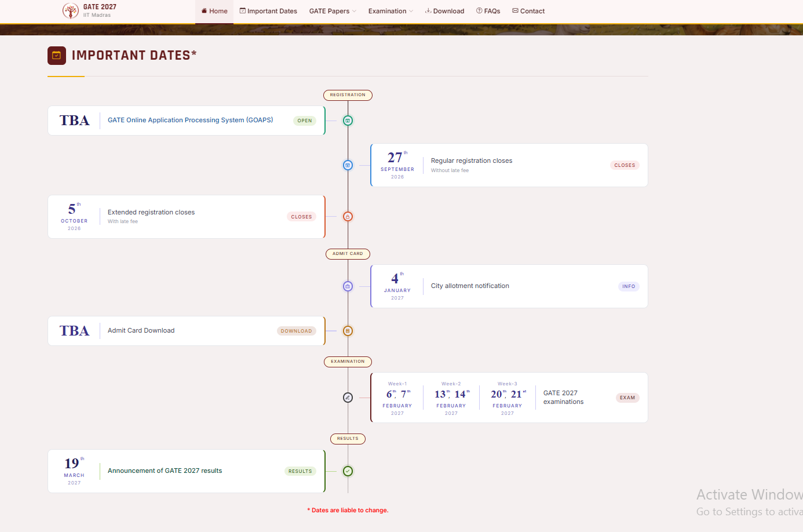Click the red lock timeline node for 5 October
Image resolution: width=803 pixels, height=532 pixels.
click(348, 217)
